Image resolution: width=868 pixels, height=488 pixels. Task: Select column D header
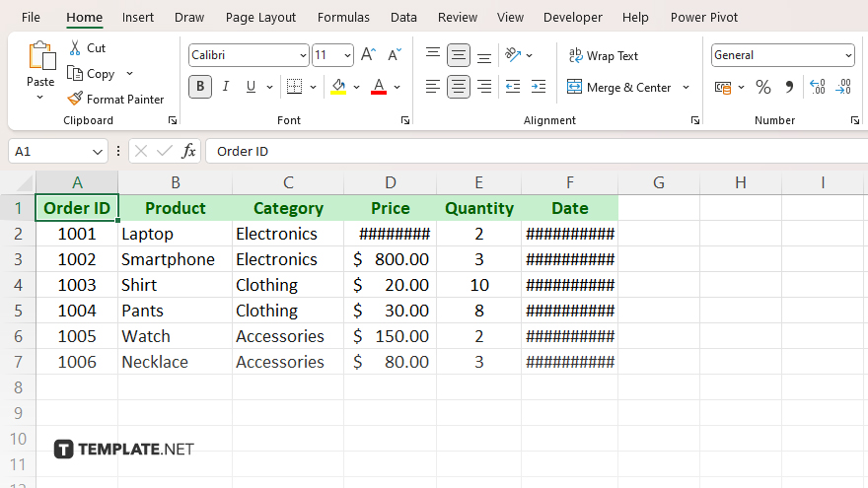tap(391, 182)
